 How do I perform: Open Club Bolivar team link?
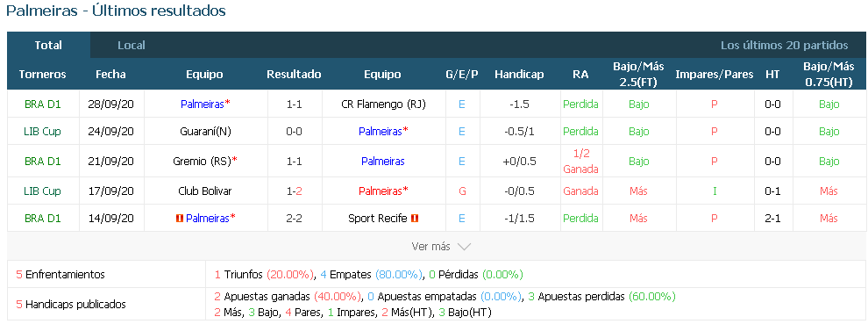205,191
